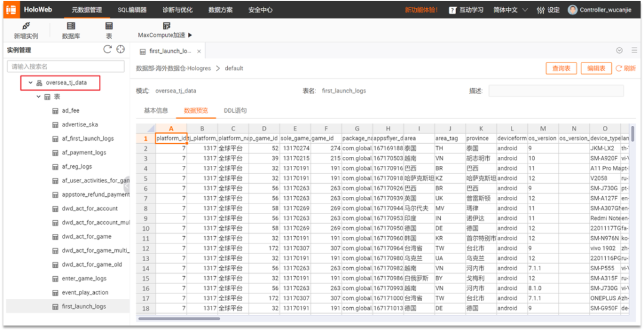Viewport: 644px width, 331px height.
Task: Close the first_launch_lo... tab
Action: pos(199,52)
